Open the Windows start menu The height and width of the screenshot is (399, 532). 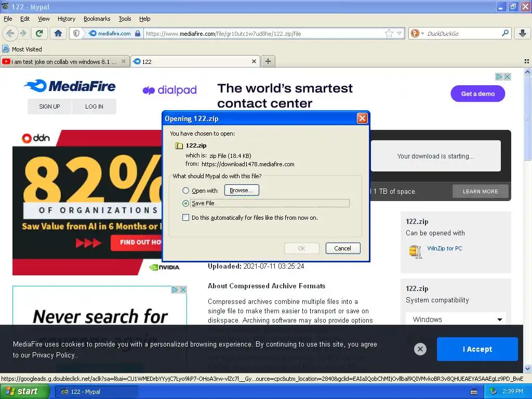tap(24, 391)
